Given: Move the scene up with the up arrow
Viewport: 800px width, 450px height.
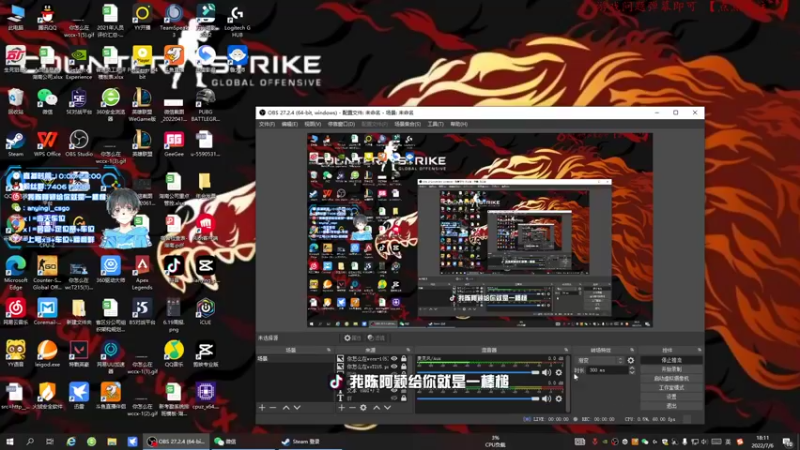Looking at the screenshot, I should (286, 408).
